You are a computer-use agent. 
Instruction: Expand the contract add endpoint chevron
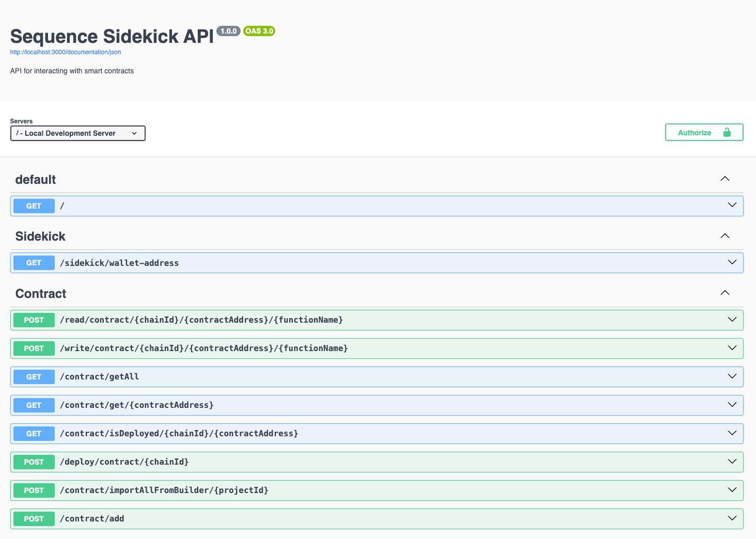[732, 518]
